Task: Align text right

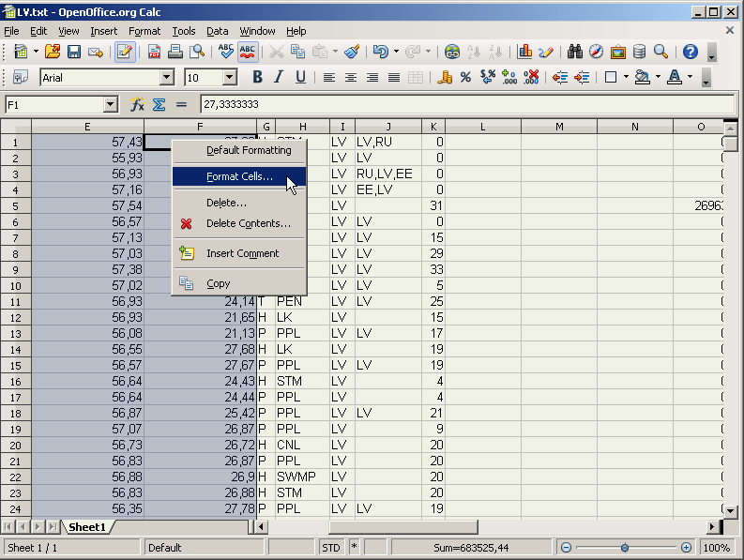Action: 372,77
